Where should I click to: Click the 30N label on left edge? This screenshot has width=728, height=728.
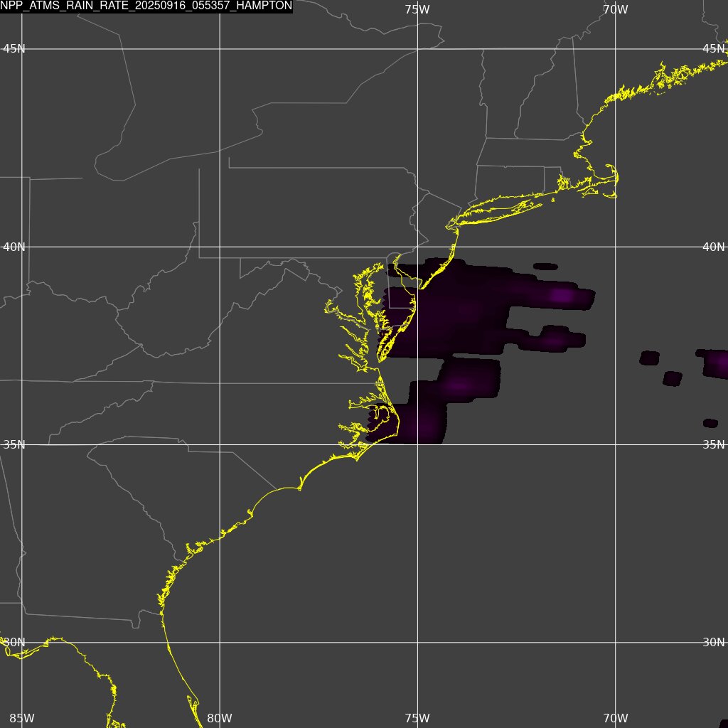[x=14, y=643]
